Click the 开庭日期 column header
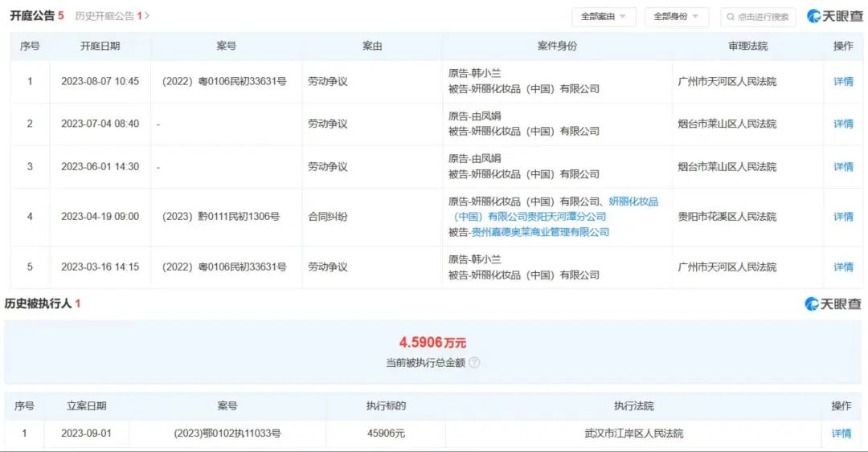Image resolution: width=868 pixels, height=452 pixels. coord(100,46)
